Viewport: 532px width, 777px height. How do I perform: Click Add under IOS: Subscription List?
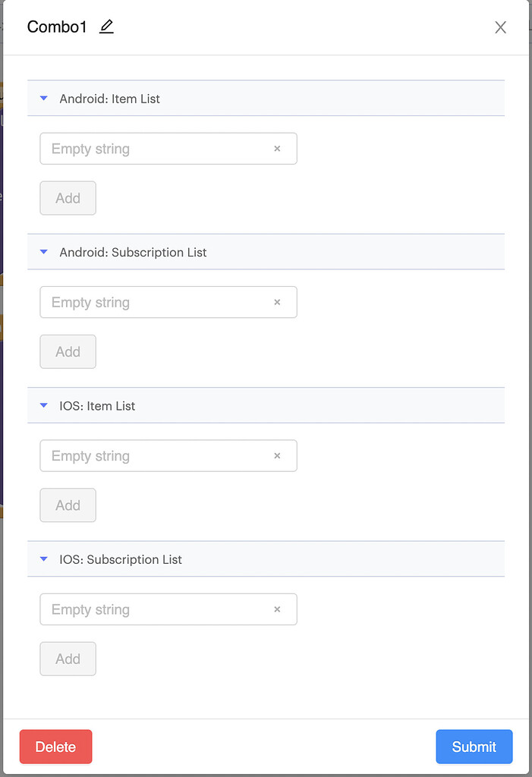[x=68, y=659]
